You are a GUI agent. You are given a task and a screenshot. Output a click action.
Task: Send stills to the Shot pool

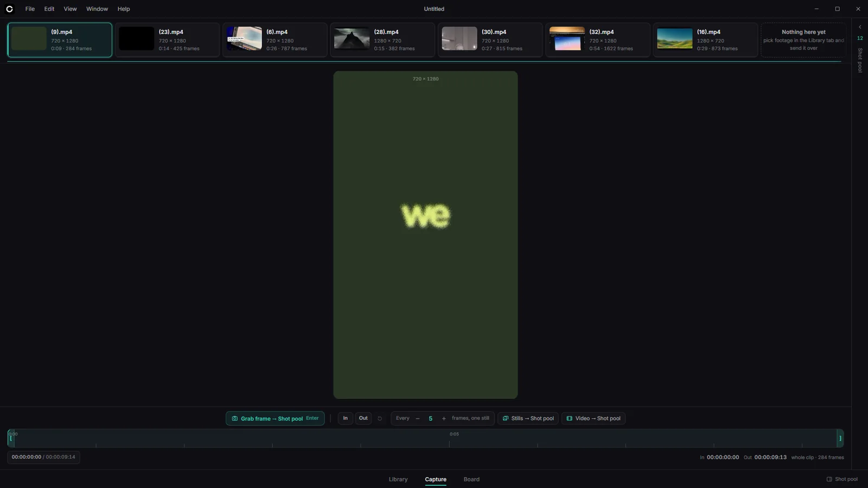(528, 419)
